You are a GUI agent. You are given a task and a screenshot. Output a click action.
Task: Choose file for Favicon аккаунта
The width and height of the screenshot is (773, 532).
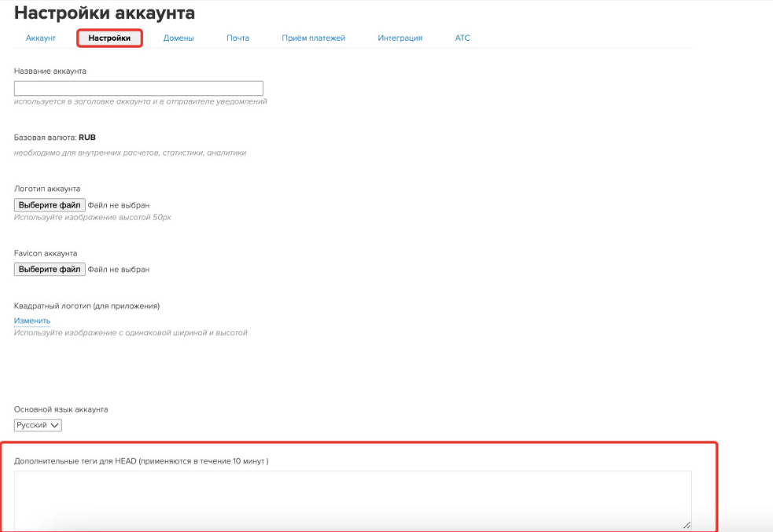tap(50, 270)
